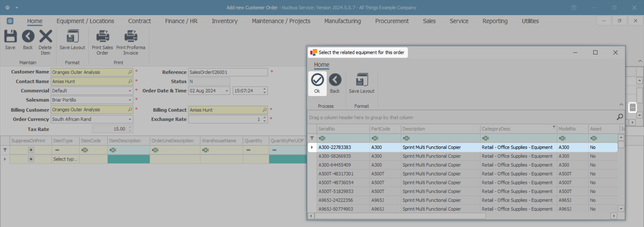
Task: Click Save Layout in main ribbon
Action: [x=72, y=40]
